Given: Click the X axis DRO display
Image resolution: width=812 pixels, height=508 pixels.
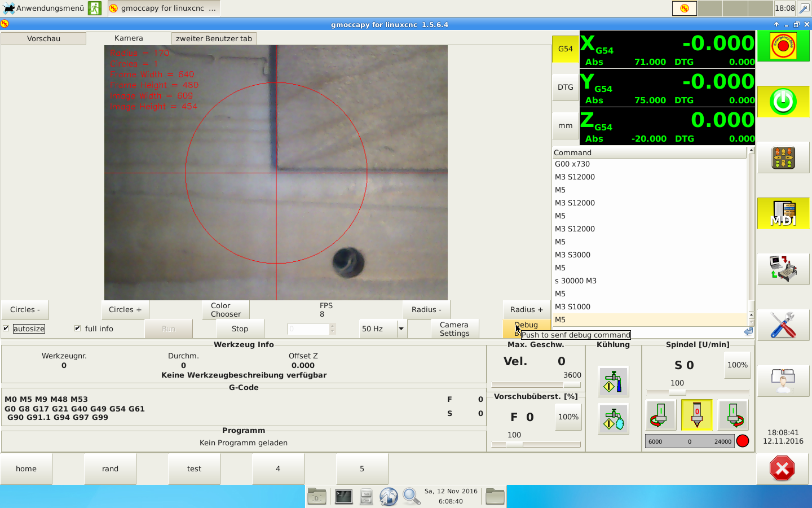Looking at the screenshot, I should 668,50.
